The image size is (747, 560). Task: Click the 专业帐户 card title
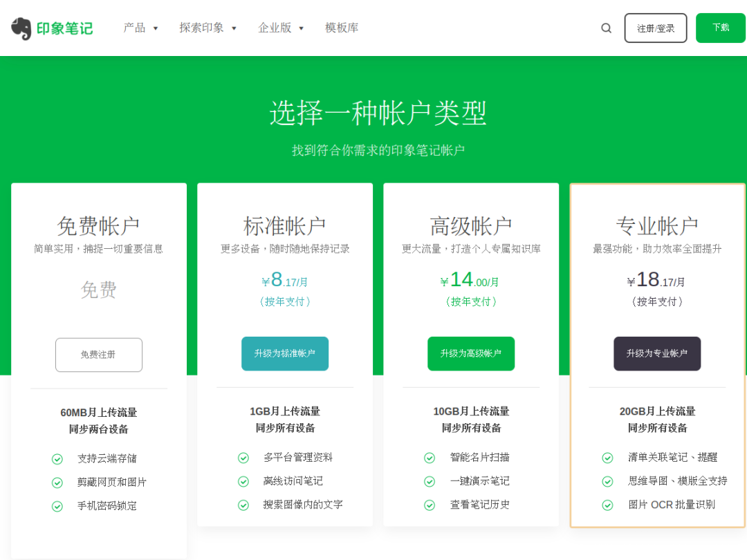(x=657, y=226)
